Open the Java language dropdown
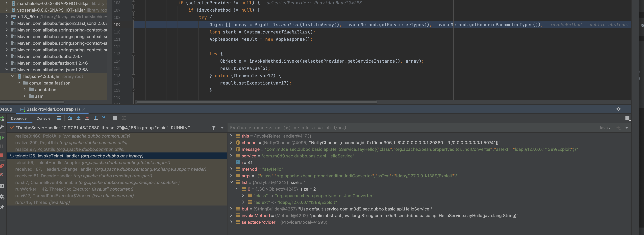The height and width of the screenshot is (235, 644). pos(604,128)
